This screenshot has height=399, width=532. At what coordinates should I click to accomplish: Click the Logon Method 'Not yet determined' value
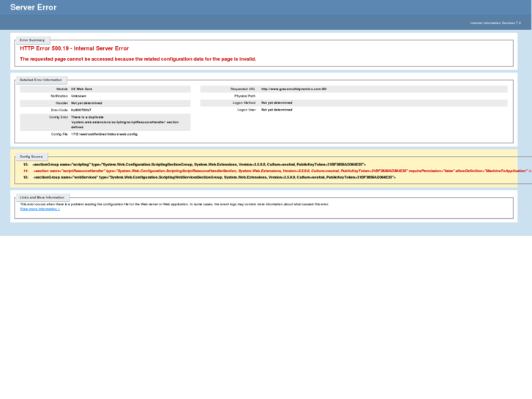coord(277,103)
